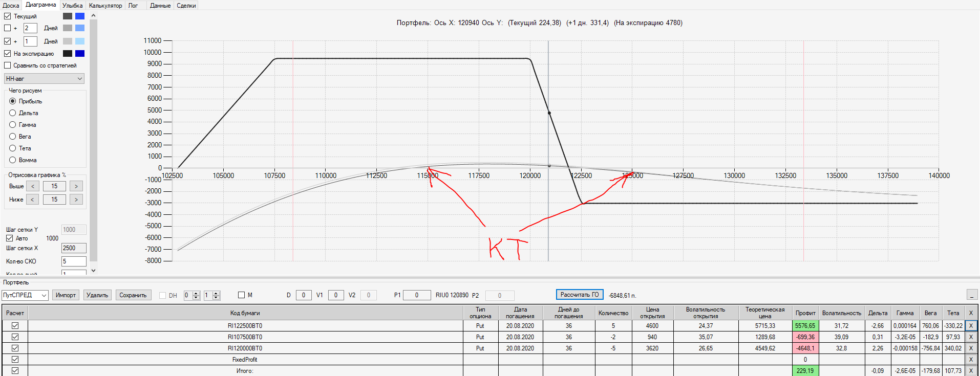This screenshot has height=376, width=980.
Task: Decrease the Выше percentage with the left arrow
Action: point(32,186)
